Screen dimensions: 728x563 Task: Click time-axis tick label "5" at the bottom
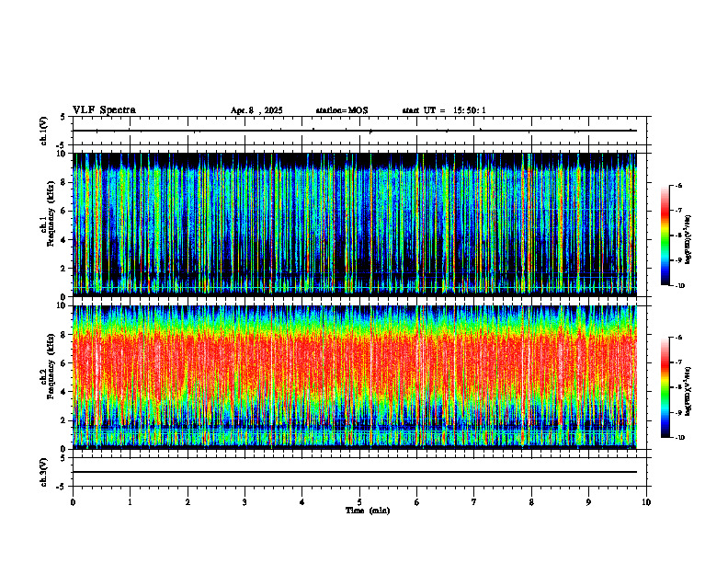click(x=359, y=502)
